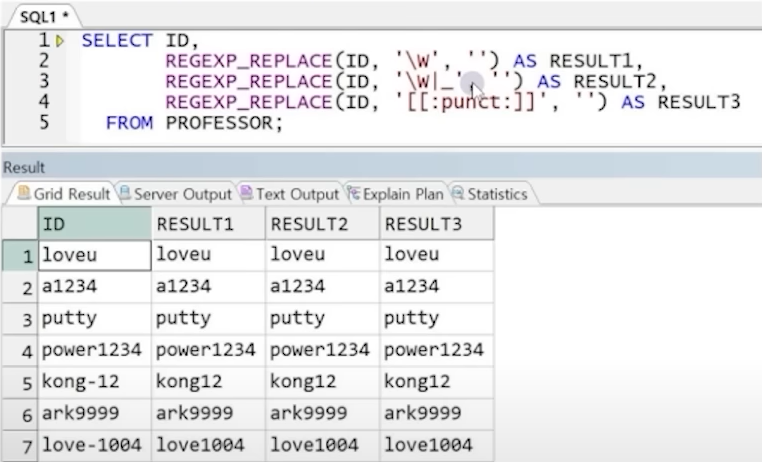Click PROFESSOR table name in the query
Viewport: 762px width, 462px height.
pyautogui.click(x=220, y=123)
